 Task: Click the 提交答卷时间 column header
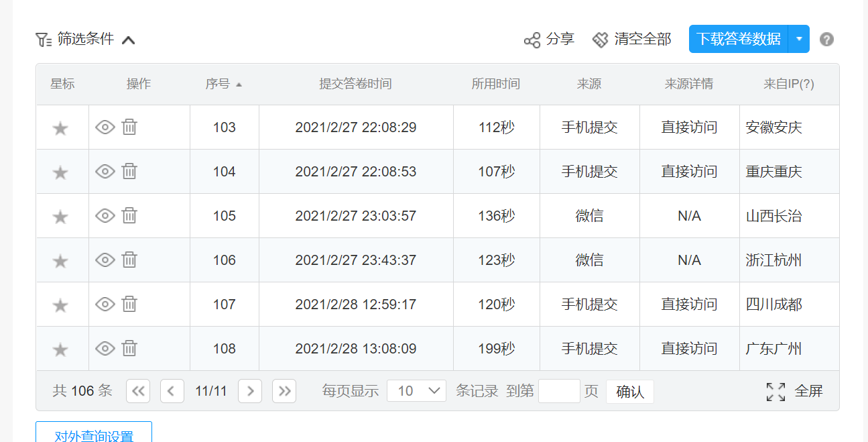[355, 84]
